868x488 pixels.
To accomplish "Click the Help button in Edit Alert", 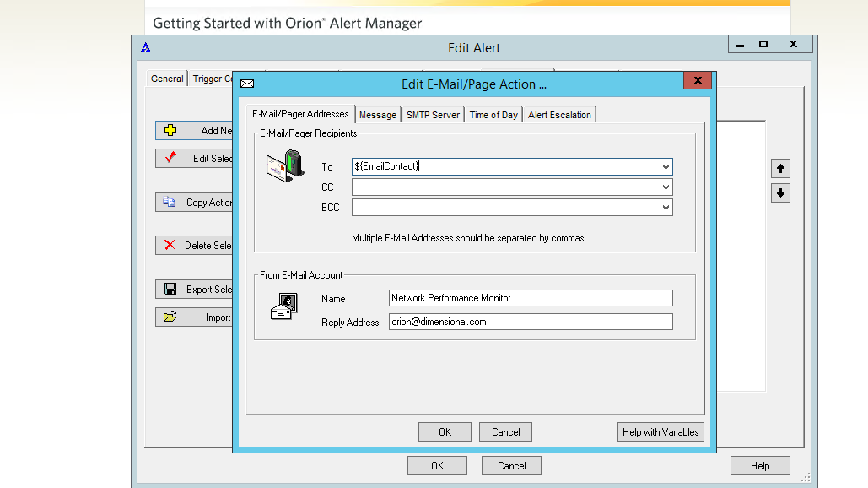I will pos(760,466).
